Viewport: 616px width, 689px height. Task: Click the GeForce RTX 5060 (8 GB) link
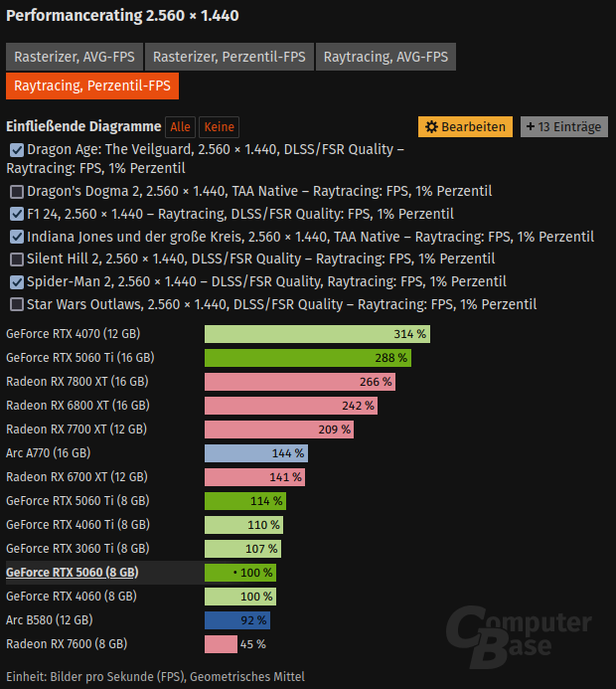[72, 573]
